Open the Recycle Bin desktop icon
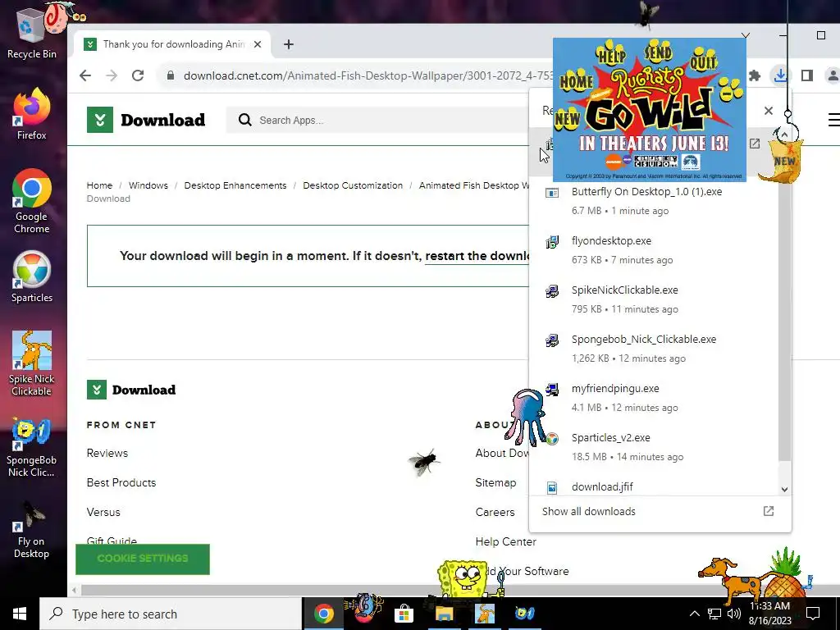 31,34
